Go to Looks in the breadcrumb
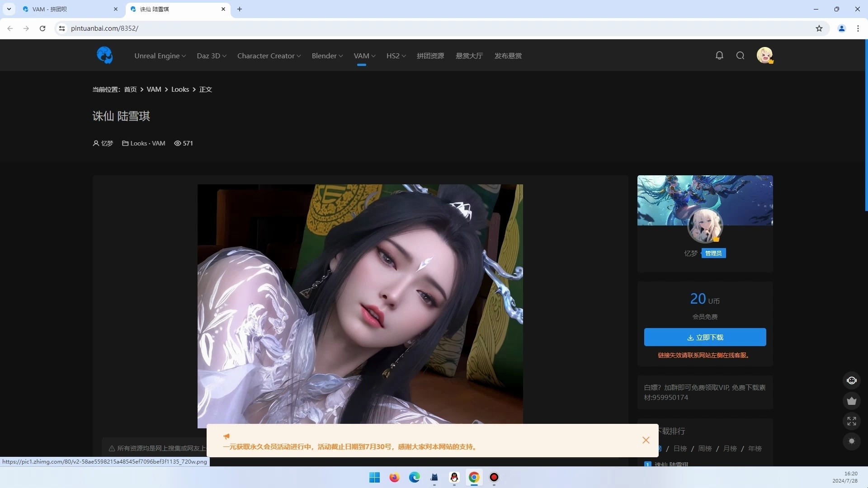This screenshot has height=488, width=868. coord(180,89)
